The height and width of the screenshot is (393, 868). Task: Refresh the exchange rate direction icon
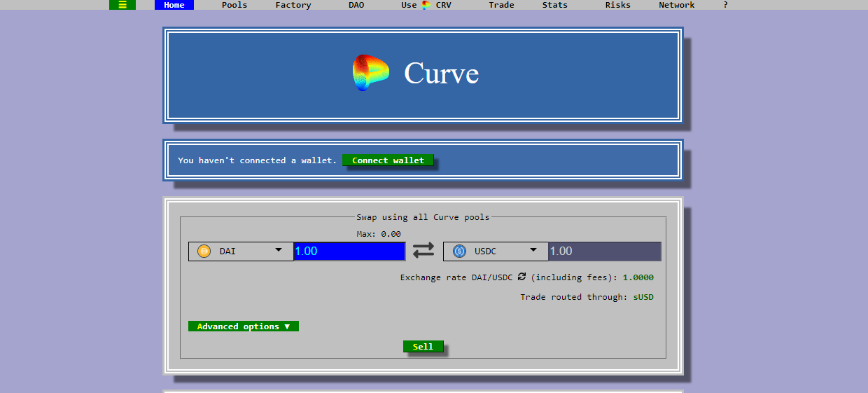pyautogui.click(x=522, y=277)
